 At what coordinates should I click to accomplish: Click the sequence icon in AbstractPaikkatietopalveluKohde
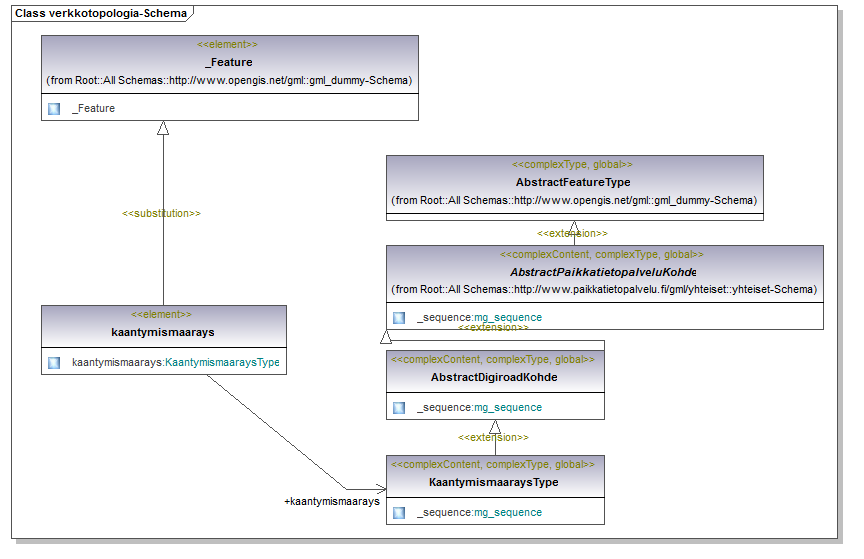click(x=399, y=318)
